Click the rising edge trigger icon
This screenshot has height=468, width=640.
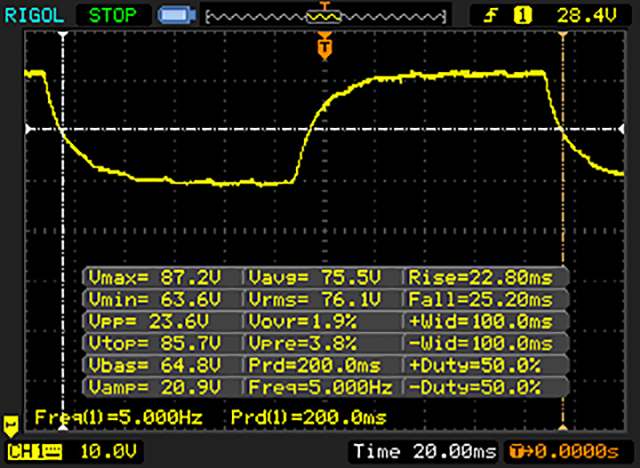(491, 16)
